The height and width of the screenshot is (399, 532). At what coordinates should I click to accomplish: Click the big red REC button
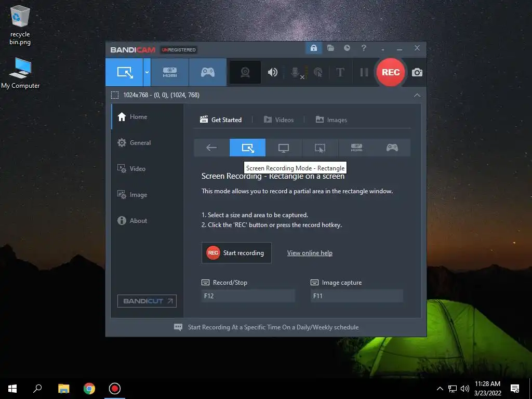point(391,72)
